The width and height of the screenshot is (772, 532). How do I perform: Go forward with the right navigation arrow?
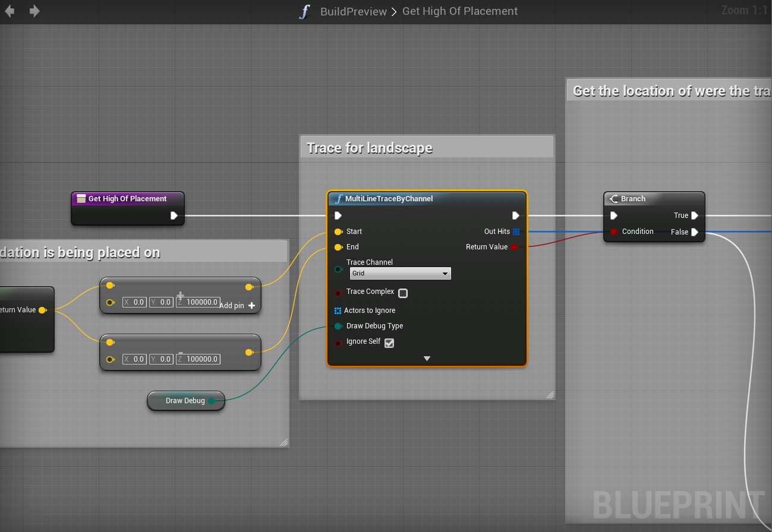click(x=34, y=11)
